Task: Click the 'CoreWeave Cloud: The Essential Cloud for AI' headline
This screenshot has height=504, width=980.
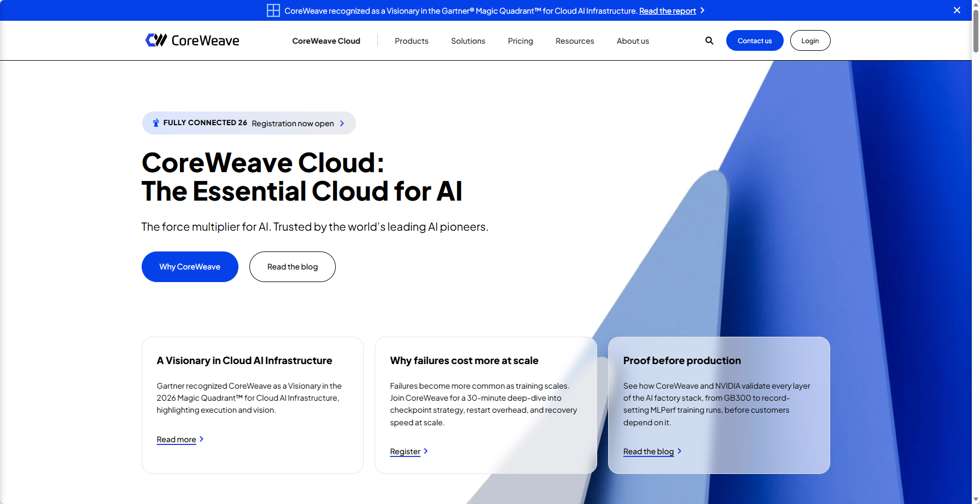Action: tap(302, 177)
